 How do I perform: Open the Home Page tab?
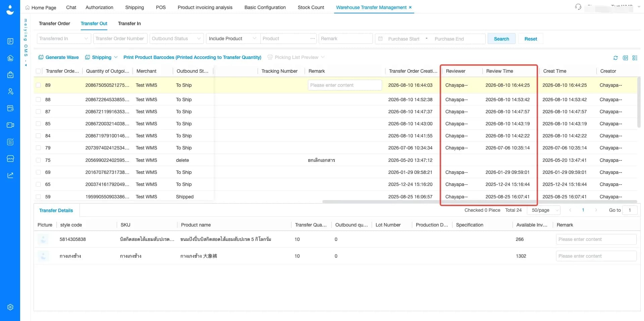pos(41,7)
